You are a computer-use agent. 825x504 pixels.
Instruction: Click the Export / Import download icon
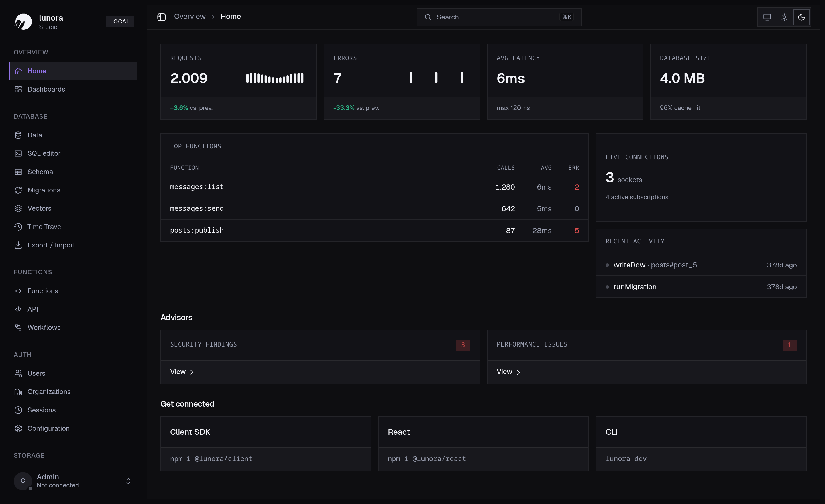[18, 245]
